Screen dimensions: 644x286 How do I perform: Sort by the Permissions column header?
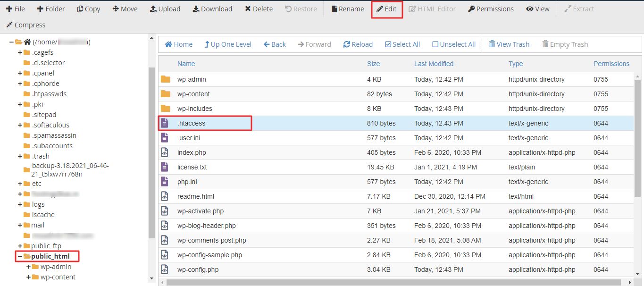point(611,64)
